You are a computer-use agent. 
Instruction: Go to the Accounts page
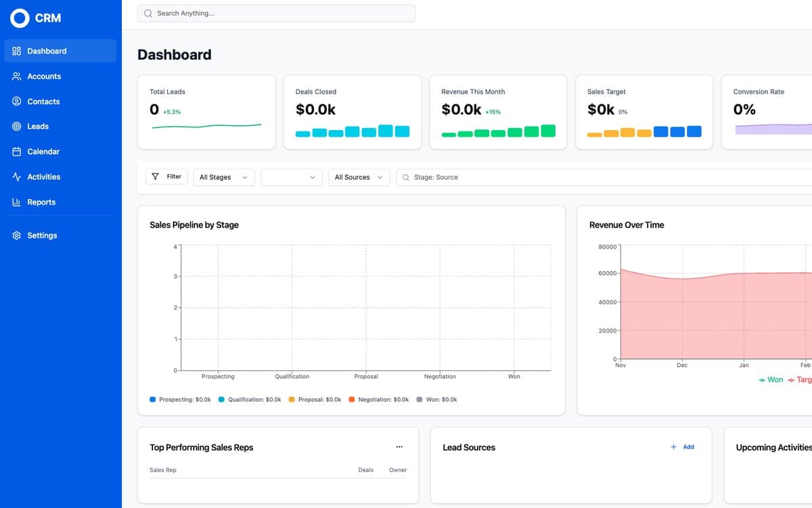[60, 77]
